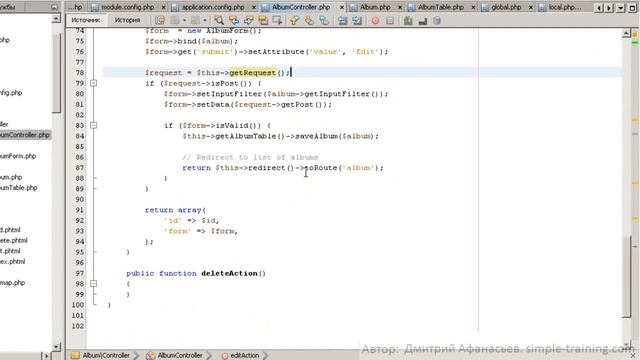Select umTable.php in project tree

pyautogui.click(x=18, y=188)
